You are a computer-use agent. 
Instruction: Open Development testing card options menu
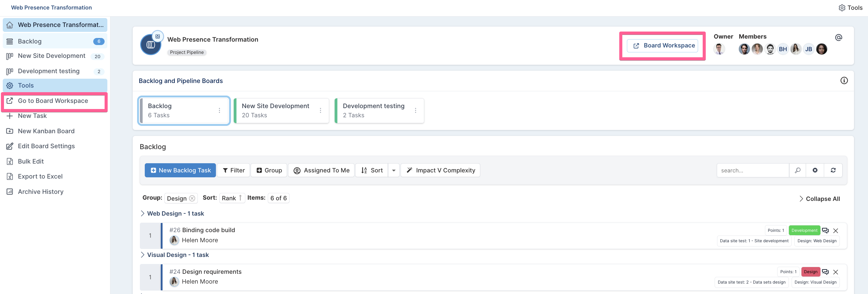(416, 110)
